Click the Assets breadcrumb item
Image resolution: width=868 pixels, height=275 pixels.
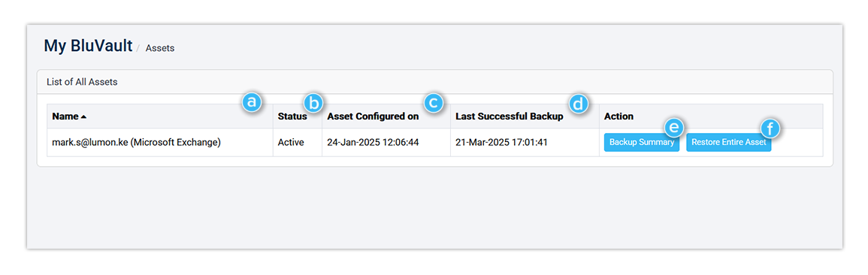pyautogui.click(x=160, y=48)
